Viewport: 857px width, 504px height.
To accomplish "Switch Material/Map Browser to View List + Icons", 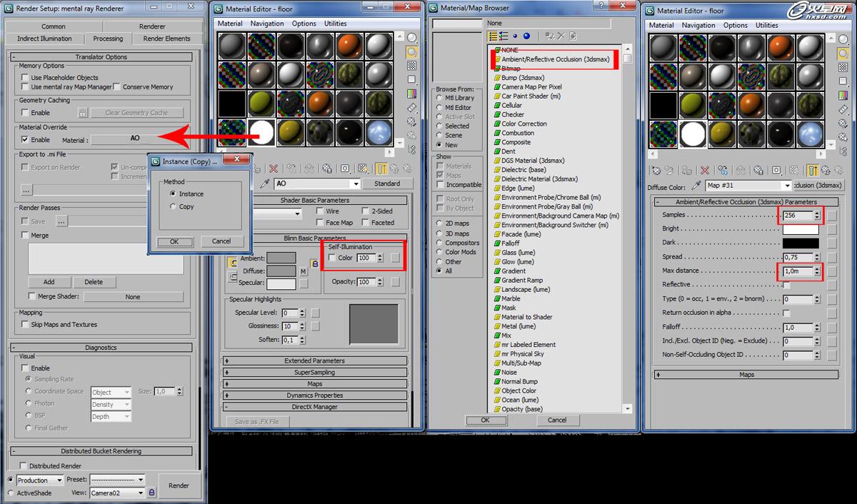I will pos(503,36).
